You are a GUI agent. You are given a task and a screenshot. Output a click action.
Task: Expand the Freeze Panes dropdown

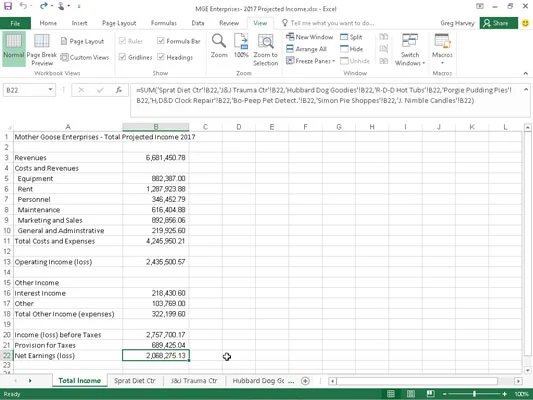click(x=311, y=61)
